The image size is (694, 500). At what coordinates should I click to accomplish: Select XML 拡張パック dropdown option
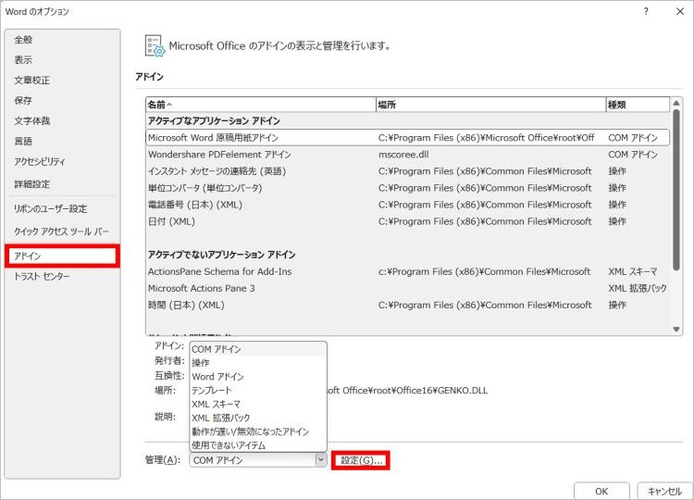tap(220, 417)
